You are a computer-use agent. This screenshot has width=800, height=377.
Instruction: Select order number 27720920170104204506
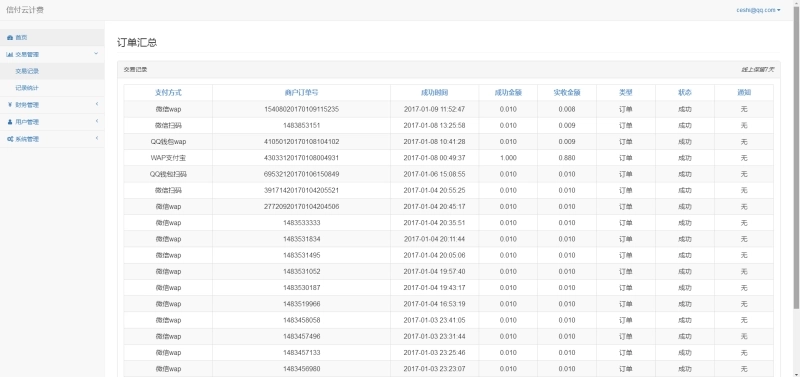tap(302, 207)
